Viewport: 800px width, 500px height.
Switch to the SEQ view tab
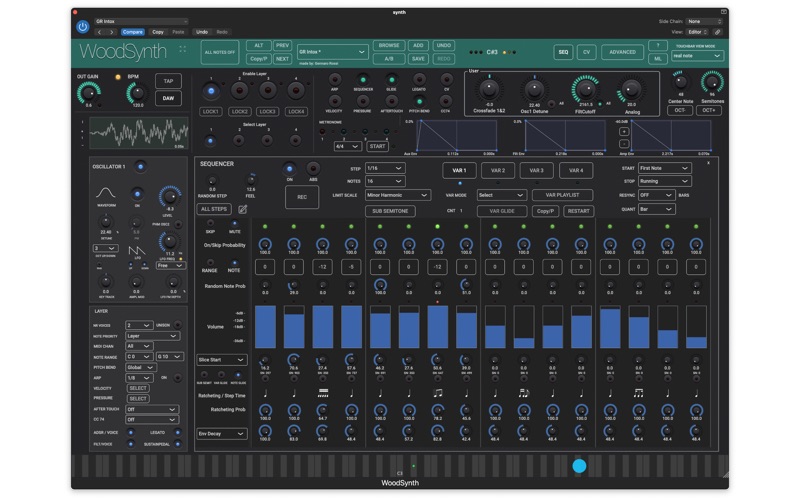click(563, 52)
